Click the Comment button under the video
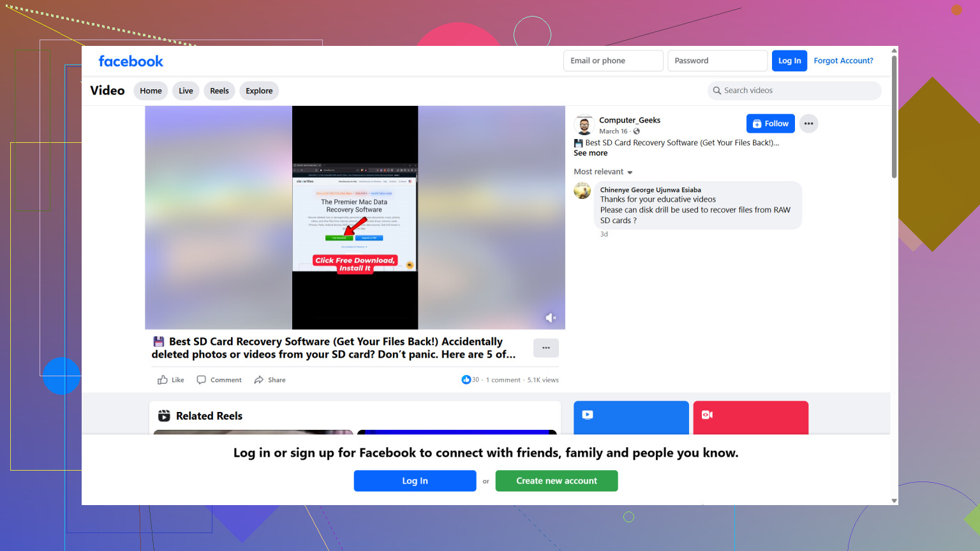 pyautogui.click(x=219, y=380)
